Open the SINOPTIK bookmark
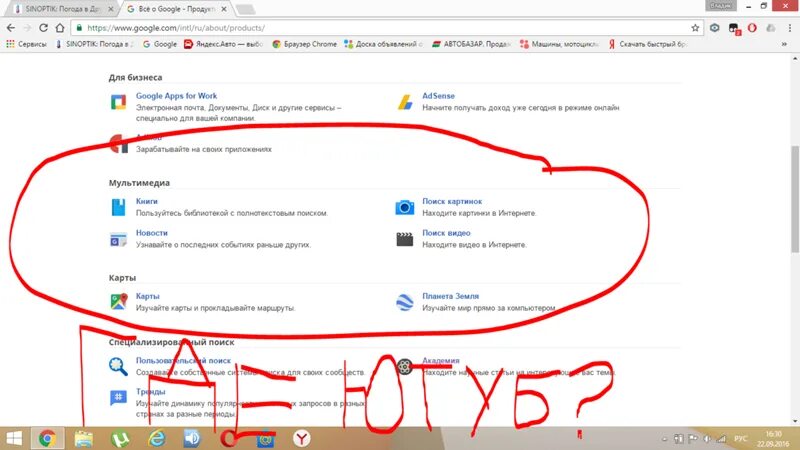Screen dimensions: 800x450 coord(93,44)
